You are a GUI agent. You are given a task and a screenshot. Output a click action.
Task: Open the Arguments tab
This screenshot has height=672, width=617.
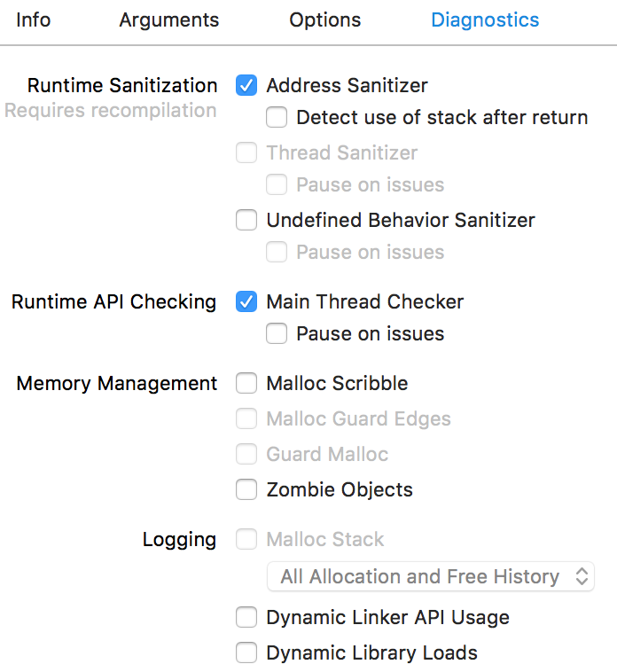click(x=168, y=20)
